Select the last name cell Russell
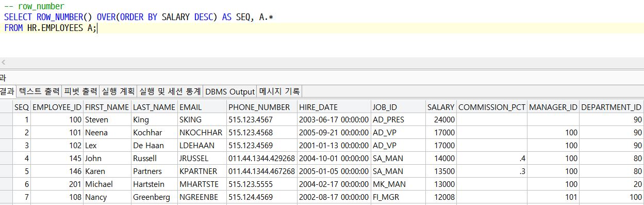The width and height of the screenshot is (644, 205). click(154, 158)
